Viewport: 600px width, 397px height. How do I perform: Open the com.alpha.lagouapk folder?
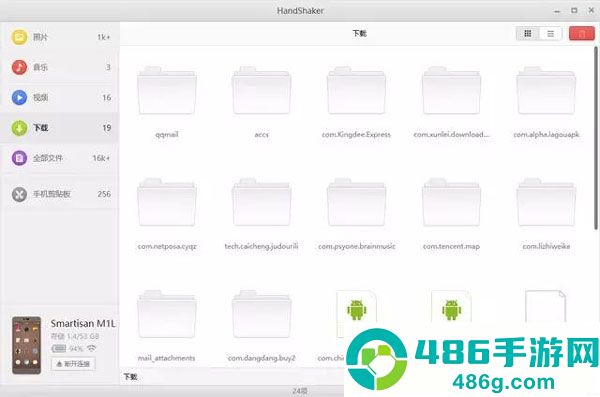point(546,91)
